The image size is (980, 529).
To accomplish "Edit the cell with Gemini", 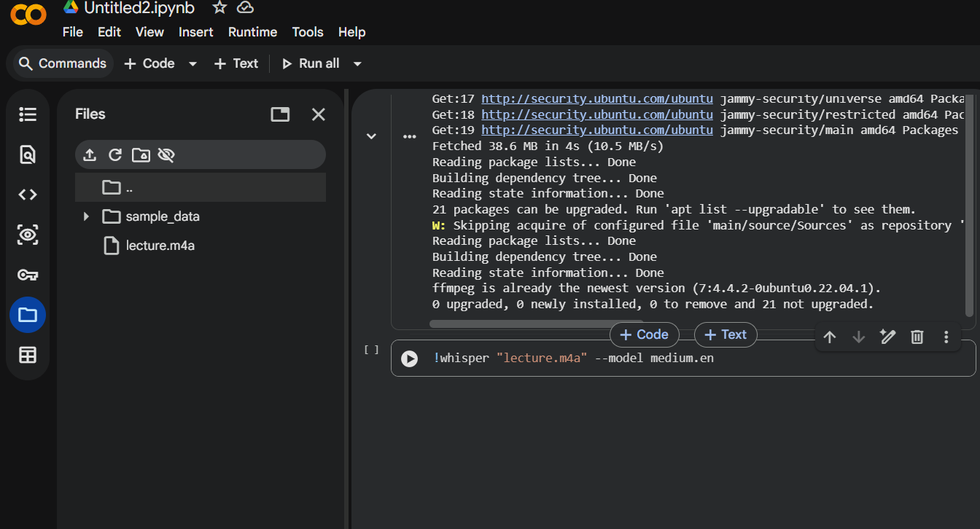I will click(x=887, y=337).
